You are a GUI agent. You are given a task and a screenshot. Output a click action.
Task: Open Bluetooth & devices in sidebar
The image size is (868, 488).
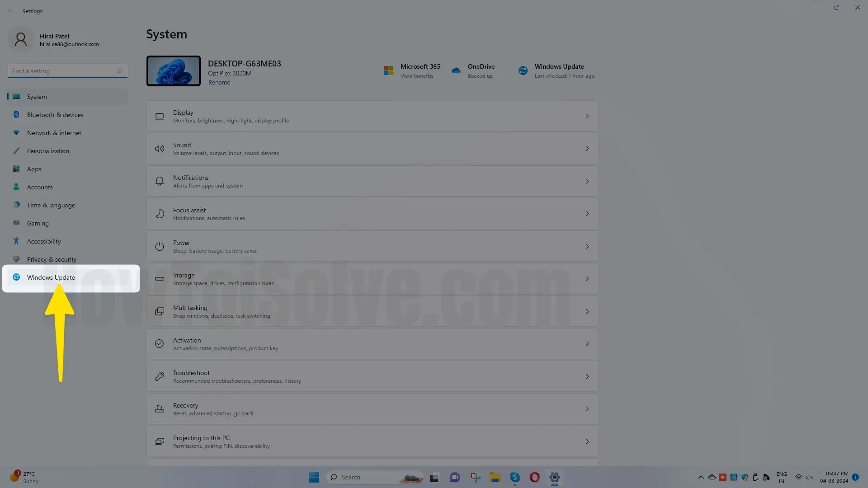68,115
